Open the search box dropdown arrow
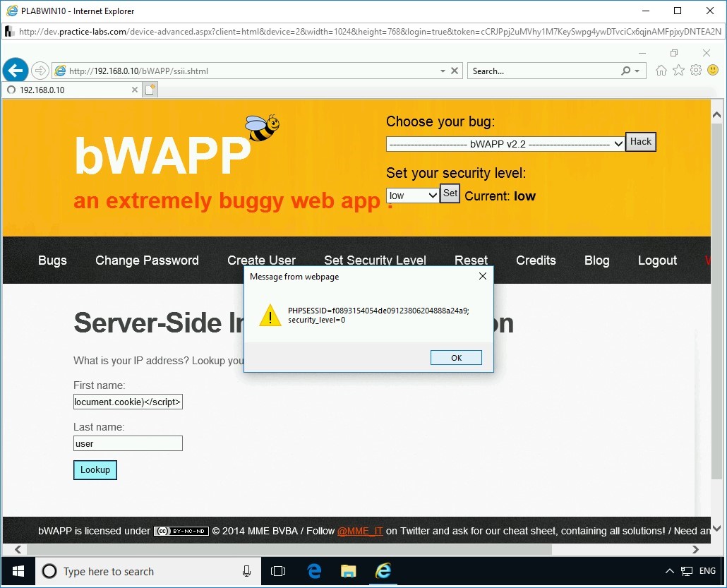The width and height of the screenshot is (727, 588). click(639, 71)
